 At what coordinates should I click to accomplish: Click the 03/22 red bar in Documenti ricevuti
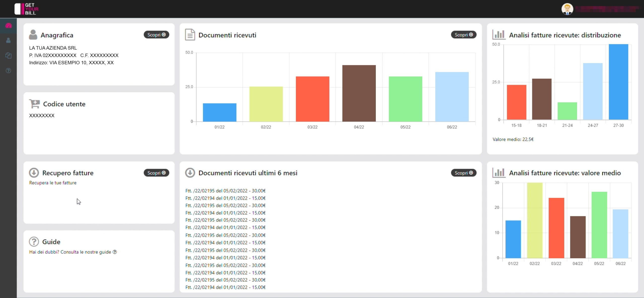(x=312, y=99)
